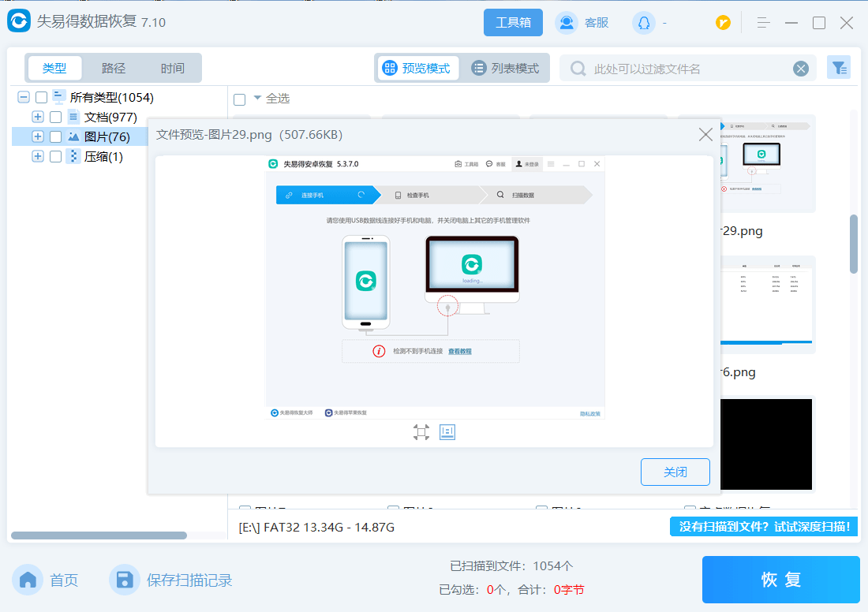The width and height of the screenshot is (868, 612).
Task: Expand the 压缩(1) tree node
Action: click(x=38, y=157)
